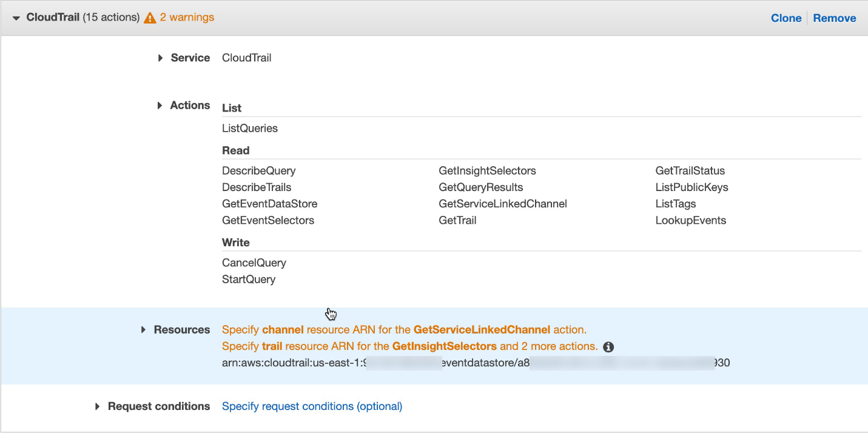The width and height of the screenshot is (868, 433).
Task: Click the GetServiceLinkedChannel link in the warning
Action: (482, 329)
